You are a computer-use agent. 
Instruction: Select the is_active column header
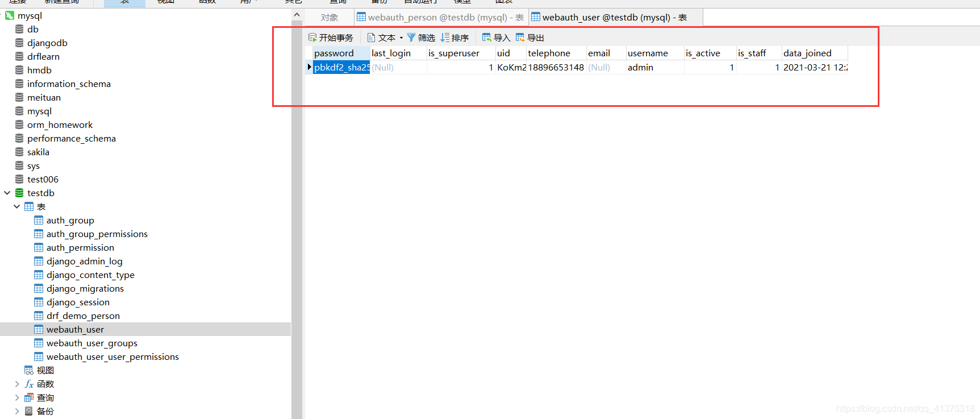click(x=710, y=53)
